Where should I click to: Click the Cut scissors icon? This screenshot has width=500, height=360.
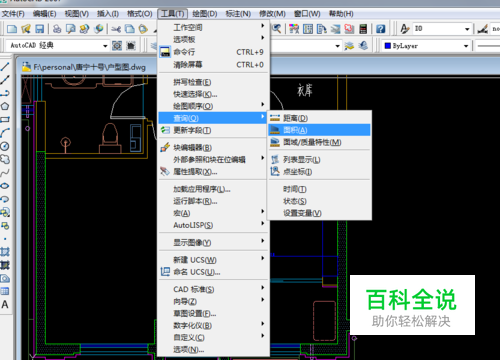coord(116,29)
